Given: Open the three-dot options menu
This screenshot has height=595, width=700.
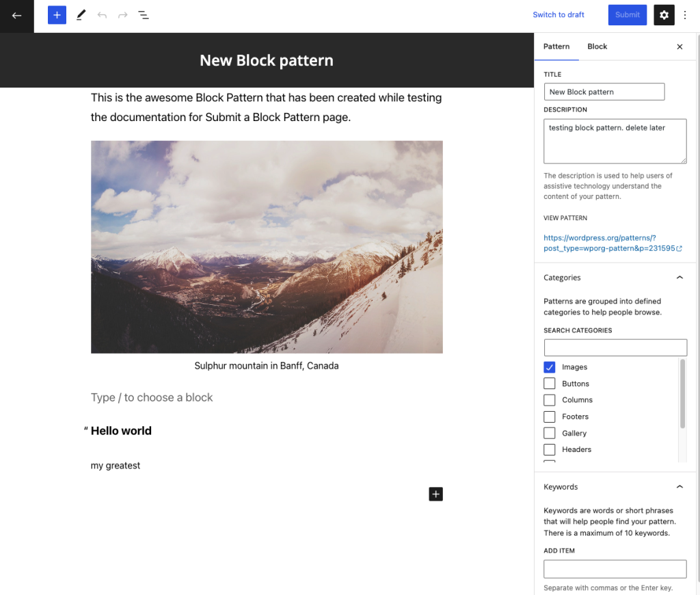Looking at the screenshot, I should [686, 15].
